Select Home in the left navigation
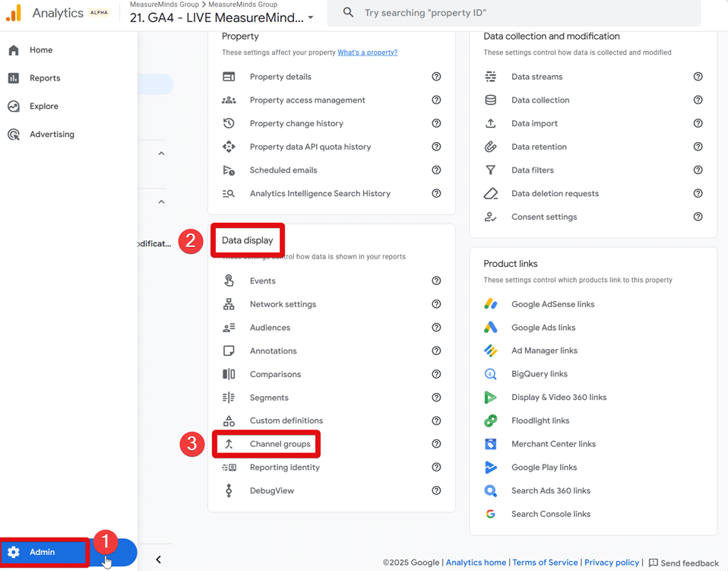Viewport: 728px width, 571px height. [41, 49]
